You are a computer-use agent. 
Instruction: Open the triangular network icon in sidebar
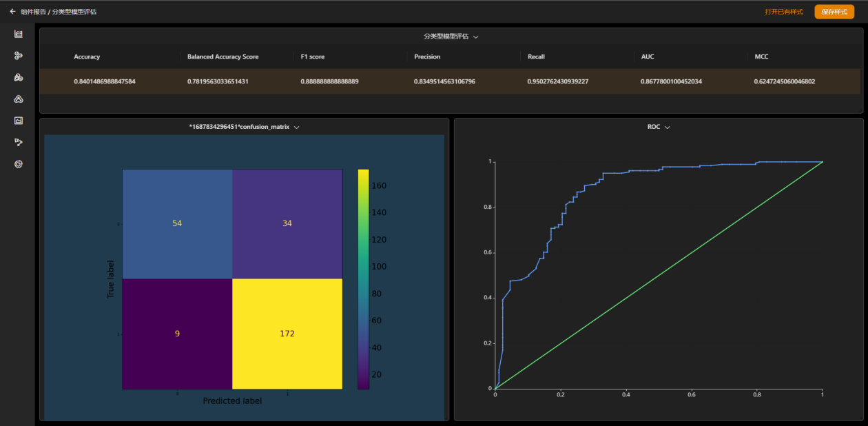19,99
